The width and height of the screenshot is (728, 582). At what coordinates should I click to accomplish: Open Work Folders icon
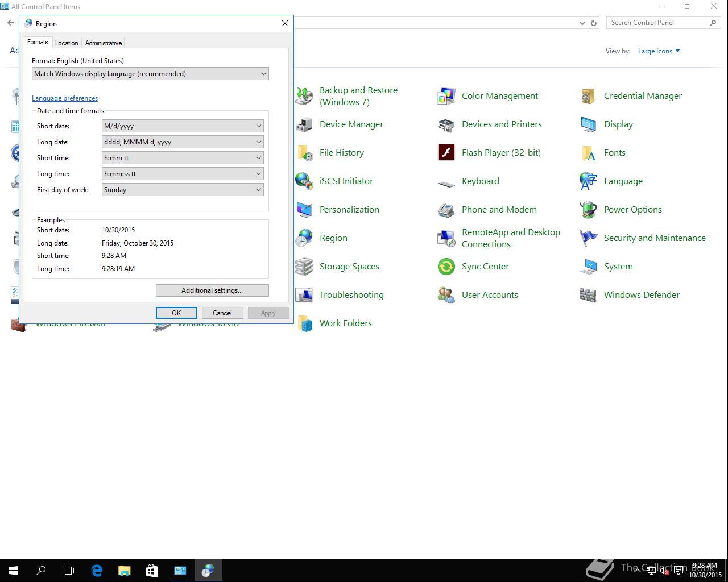304,323
